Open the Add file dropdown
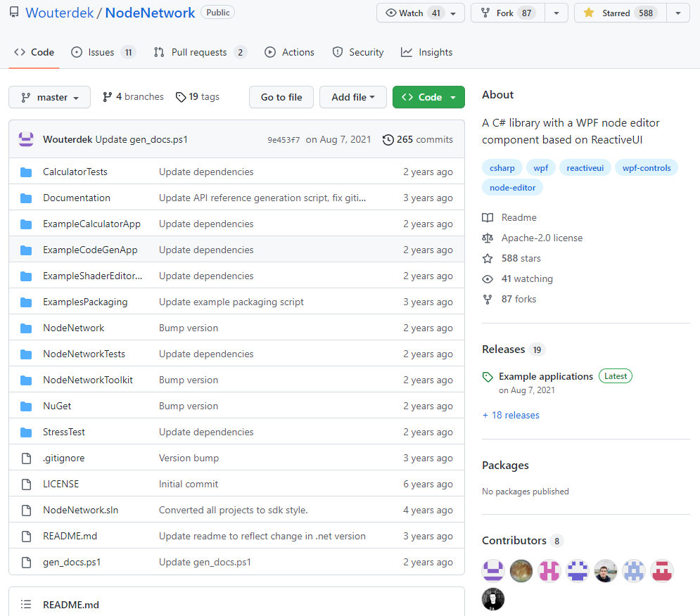The image size is (700, 616). [x=352, y=97]
